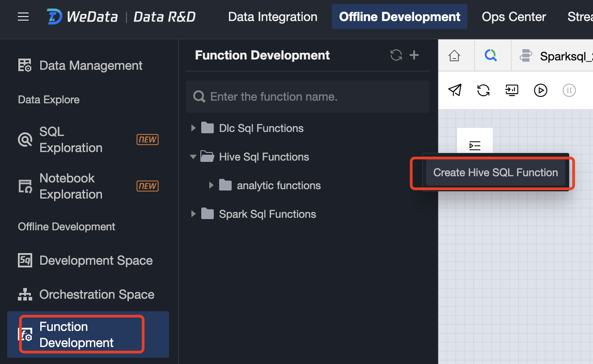Click the paper plane submit icon
This screenshot has height=364, width=593.
pyautogui.click(x=454, y=90)
